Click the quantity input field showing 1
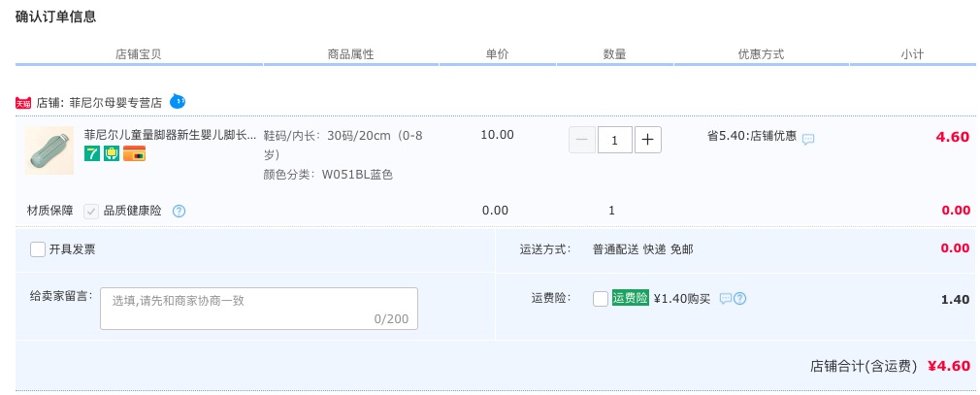The height and width of the screenshot is (395, 980). (615, 140)
